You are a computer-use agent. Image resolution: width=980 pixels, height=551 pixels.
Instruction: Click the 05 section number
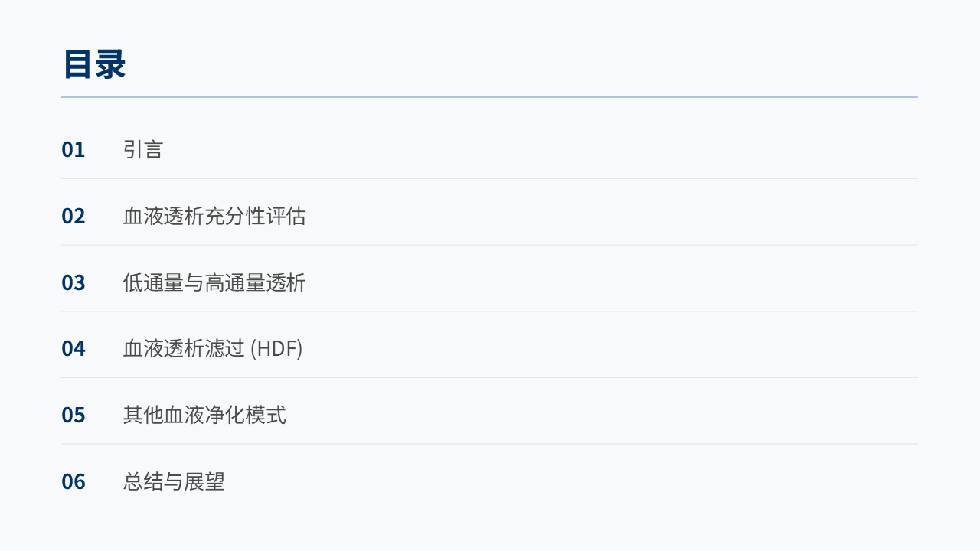(x=73, y=415)
